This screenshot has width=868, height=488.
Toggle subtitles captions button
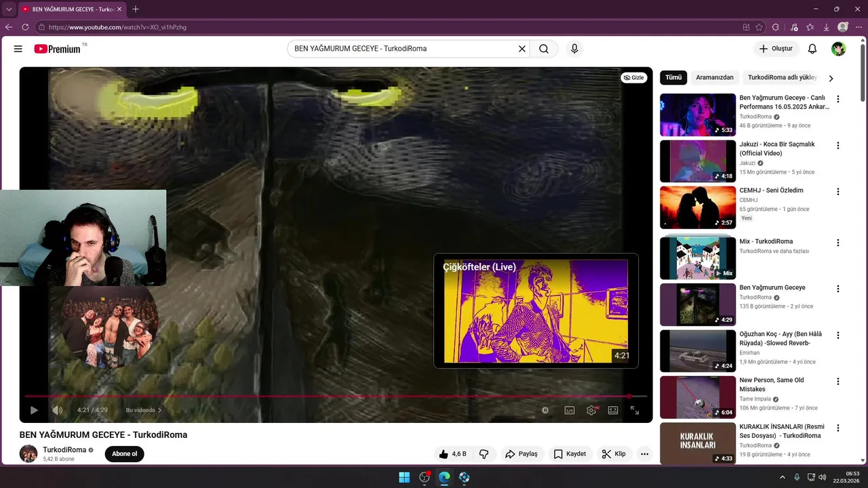(x=570, y=410)
